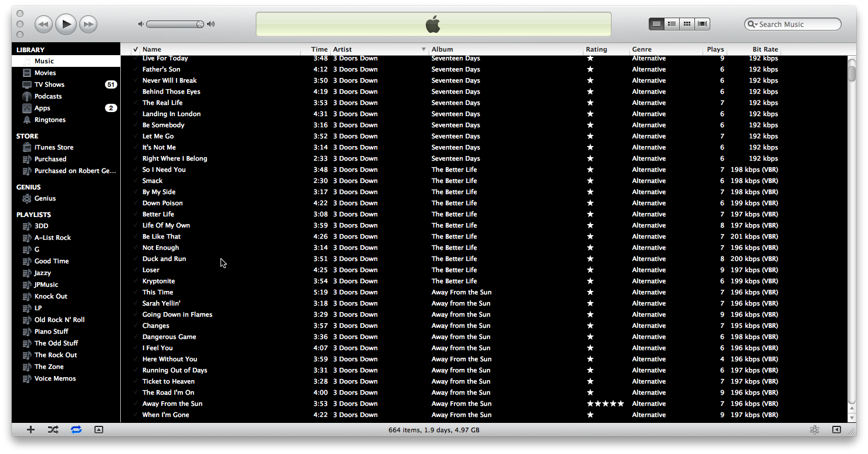
Task: Switch to album list view
Action: [672, 24]
